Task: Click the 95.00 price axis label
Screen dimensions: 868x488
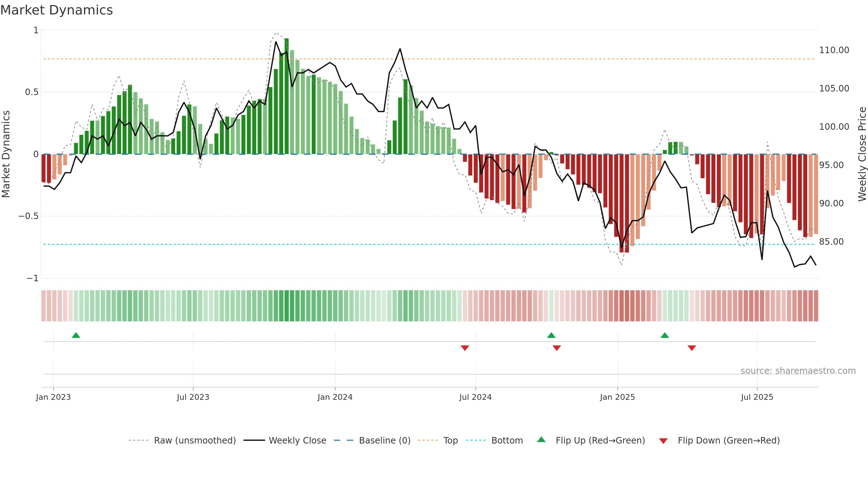Action: click(x=831, y=165)
